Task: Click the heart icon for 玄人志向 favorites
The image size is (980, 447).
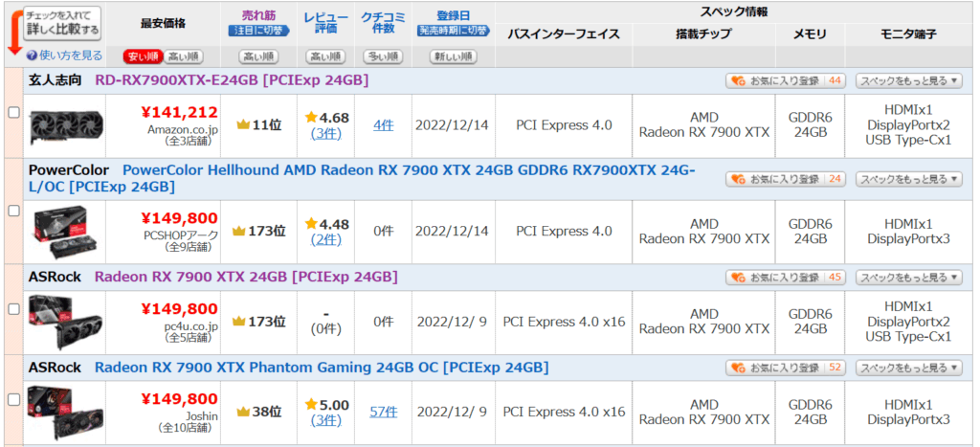Action: [738, 81]
